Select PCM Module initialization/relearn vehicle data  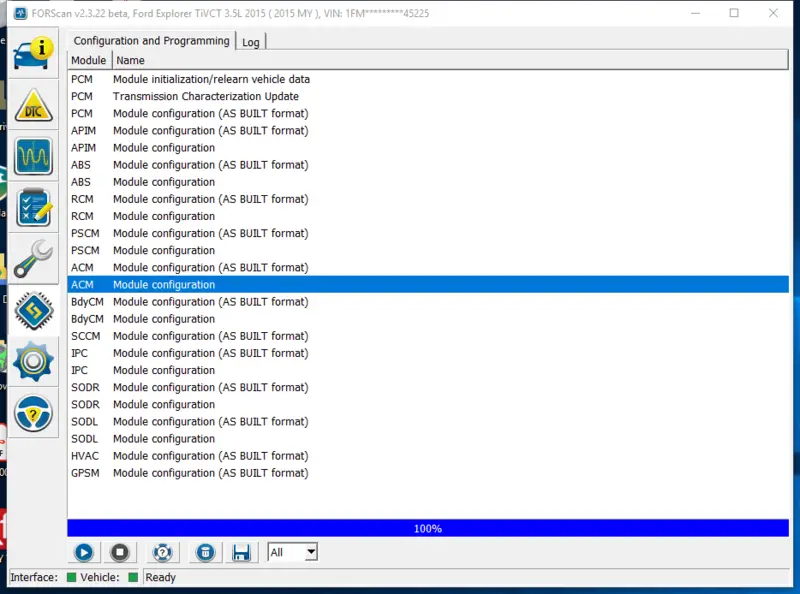[428, 79]
